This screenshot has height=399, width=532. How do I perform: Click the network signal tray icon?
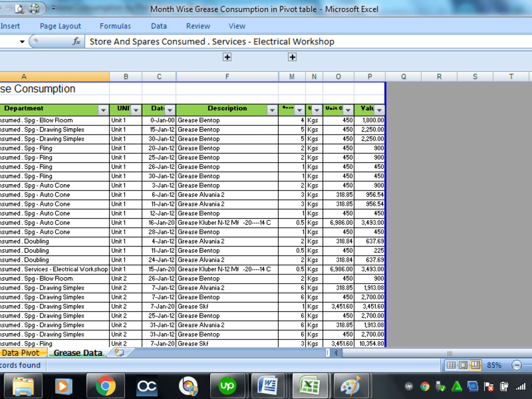[520, 386]
